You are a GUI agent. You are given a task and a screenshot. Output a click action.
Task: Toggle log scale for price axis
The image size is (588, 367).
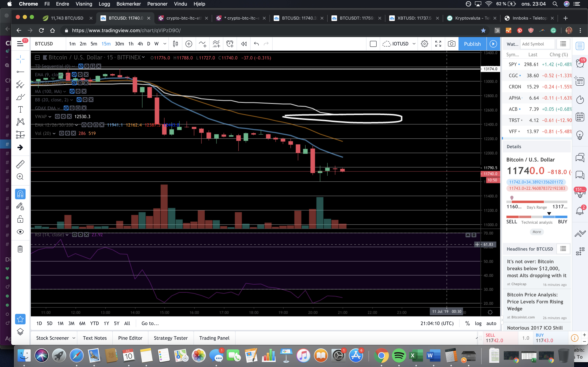pyautogui.click(x=478, y=323)
